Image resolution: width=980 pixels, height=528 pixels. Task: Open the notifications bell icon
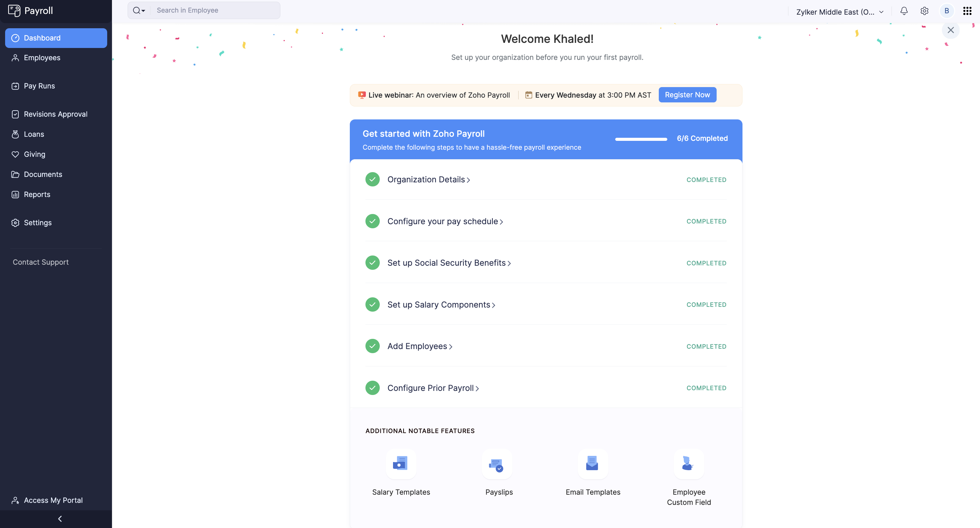pyautogui.click(x=904, y=11)
